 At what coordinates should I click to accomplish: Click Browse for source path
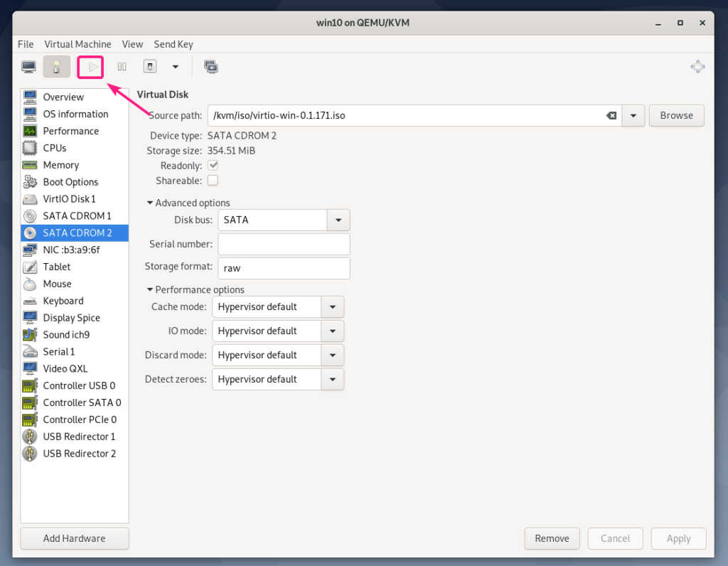pos(677,116)
